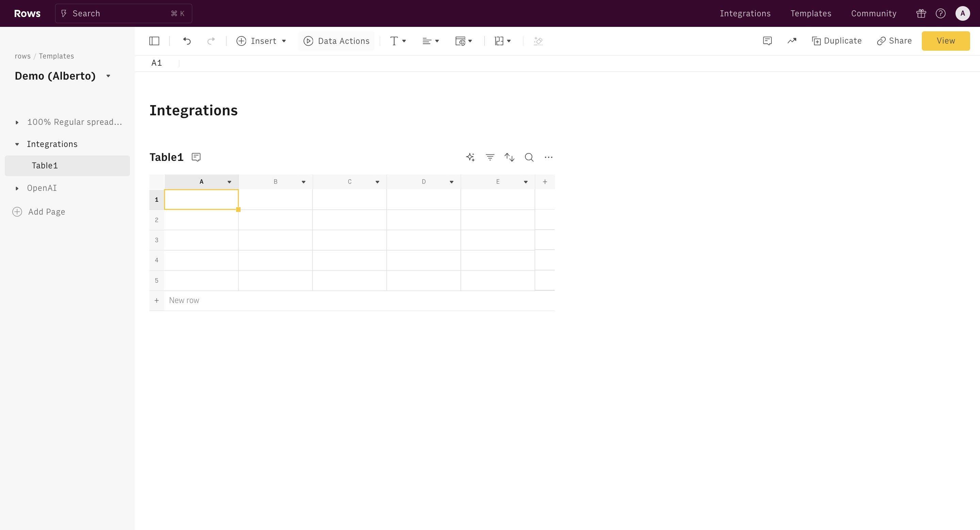This screenshot has height=530, width=980.
Task: Click the sort arrows icon on Table1
Action: point(509,157)
